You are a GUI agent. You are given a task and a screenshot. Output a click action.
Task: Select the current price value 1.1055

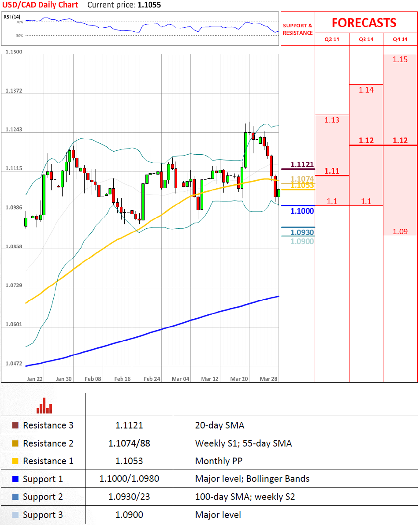coord(149,5)
